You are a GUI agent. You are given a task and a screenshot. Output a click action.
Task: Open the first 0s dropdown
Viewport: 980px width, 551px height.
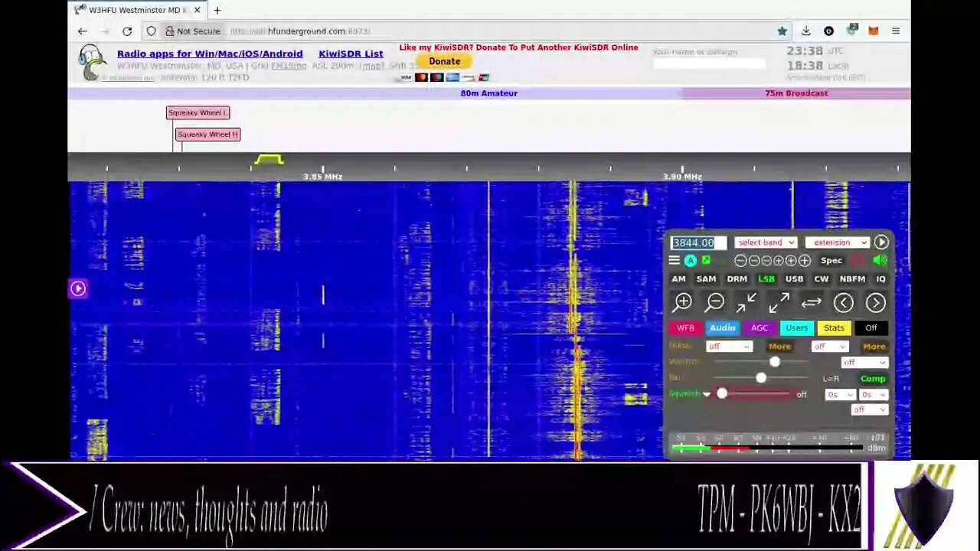pyautogui.click(x=840, y=395)
